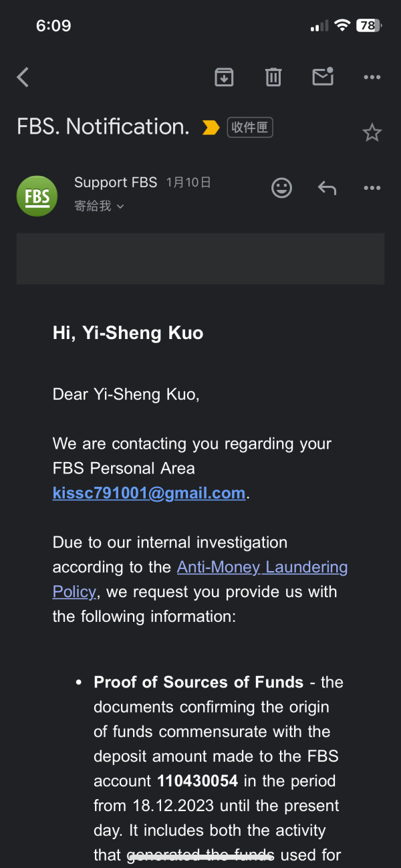Mark the email as unread
This screenshot has height=868, width=401.
323,78
